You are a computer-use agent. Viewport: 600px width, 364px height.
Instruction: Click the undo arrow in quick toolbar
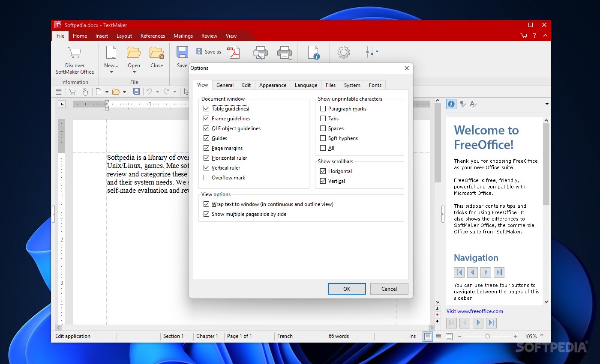pos(149,92)
